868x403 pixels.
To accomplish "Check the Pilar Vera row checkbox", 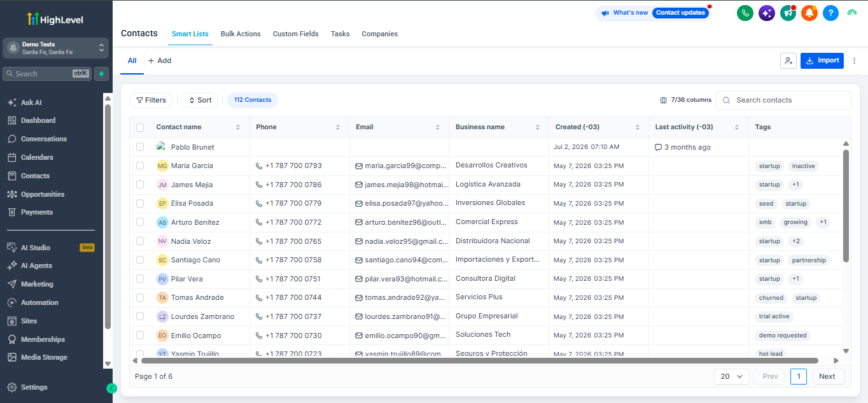I will [x=140, y=279].
